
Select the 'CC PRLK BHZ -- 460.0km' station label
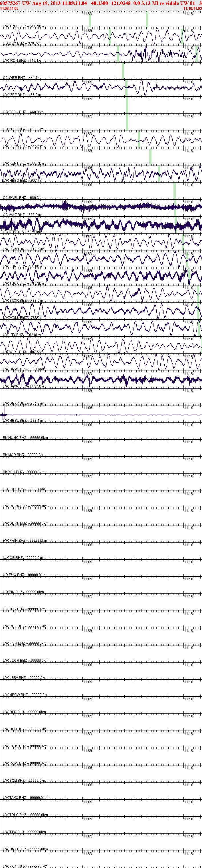[x=23, y=129]
